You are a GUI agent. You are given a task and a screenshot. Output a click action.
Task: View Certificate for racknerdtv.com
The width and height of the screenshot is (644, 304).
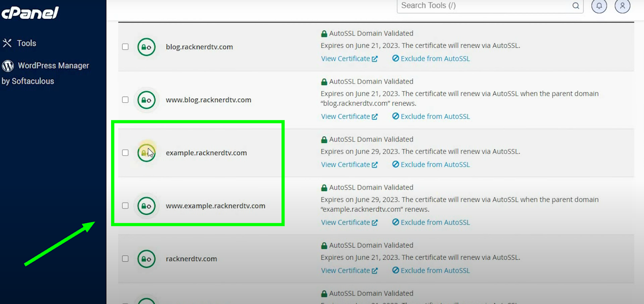(349, 271)
